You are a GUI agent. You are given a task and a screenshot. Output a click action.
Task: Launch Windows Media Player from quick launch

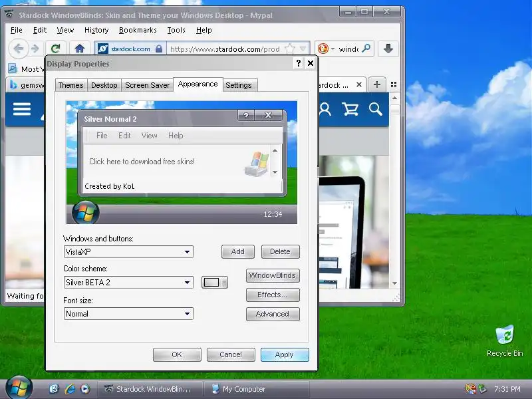pos(85,389)
